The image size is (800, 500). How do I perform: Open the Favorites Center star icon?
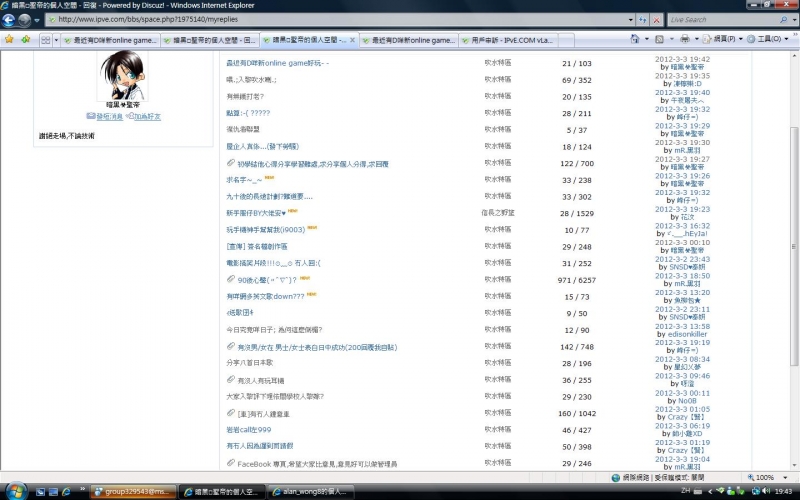pos(9,39)
